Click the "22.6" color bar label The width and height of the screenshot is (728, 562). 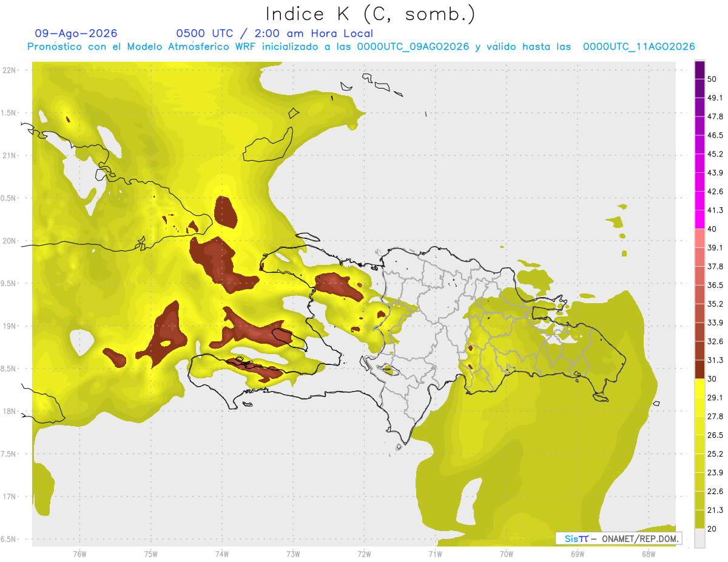pyautogui.click(x=715, y=491)
